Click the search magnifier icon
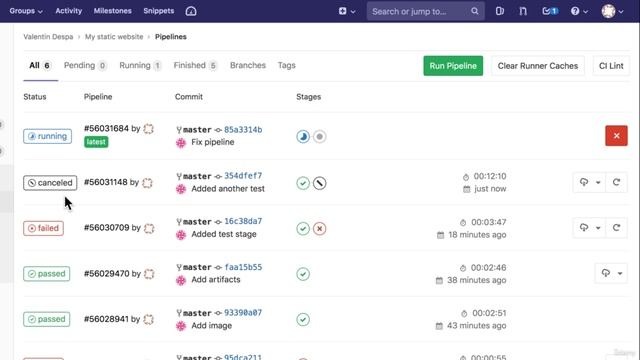This screenshot has width=640, height=360. pos(474,11)
